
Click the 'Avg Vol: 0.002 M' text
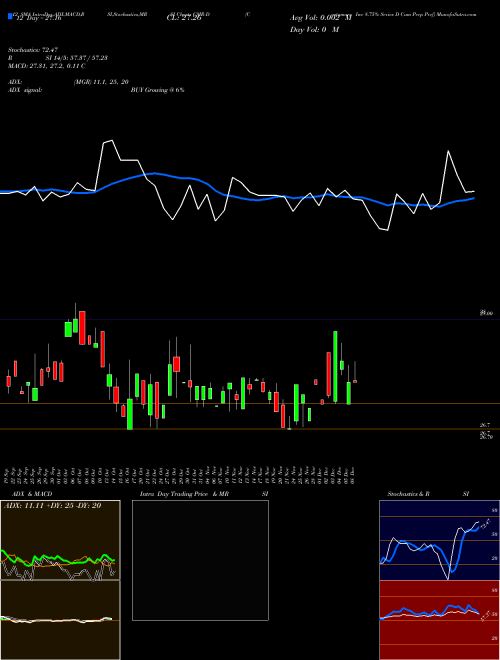320,19
